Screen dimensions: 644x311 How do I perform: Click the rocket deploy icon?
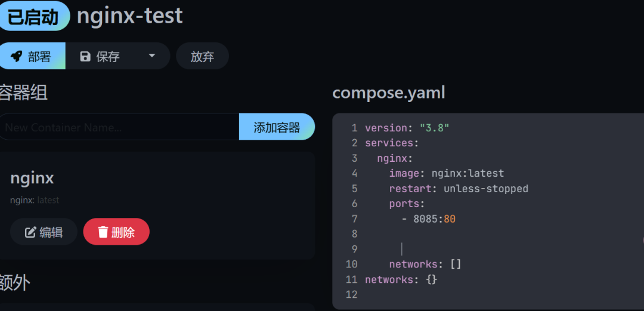click(x=17, y=57)
